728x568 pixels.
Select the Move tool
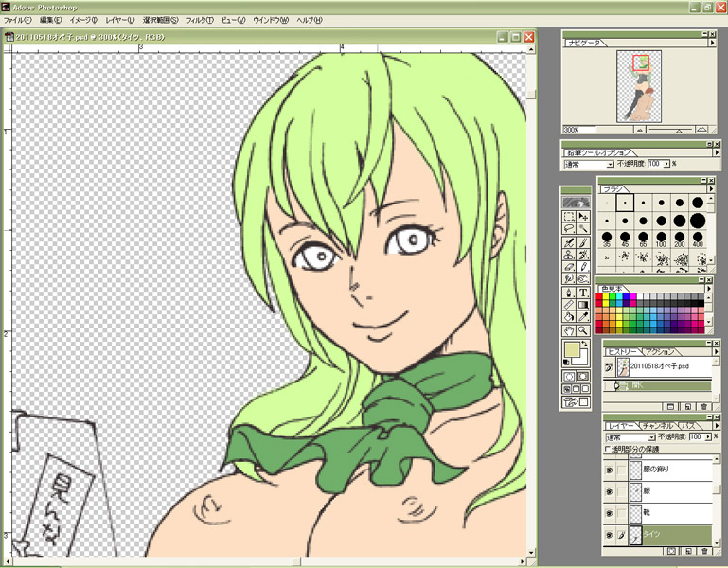[x=583, y=217]
